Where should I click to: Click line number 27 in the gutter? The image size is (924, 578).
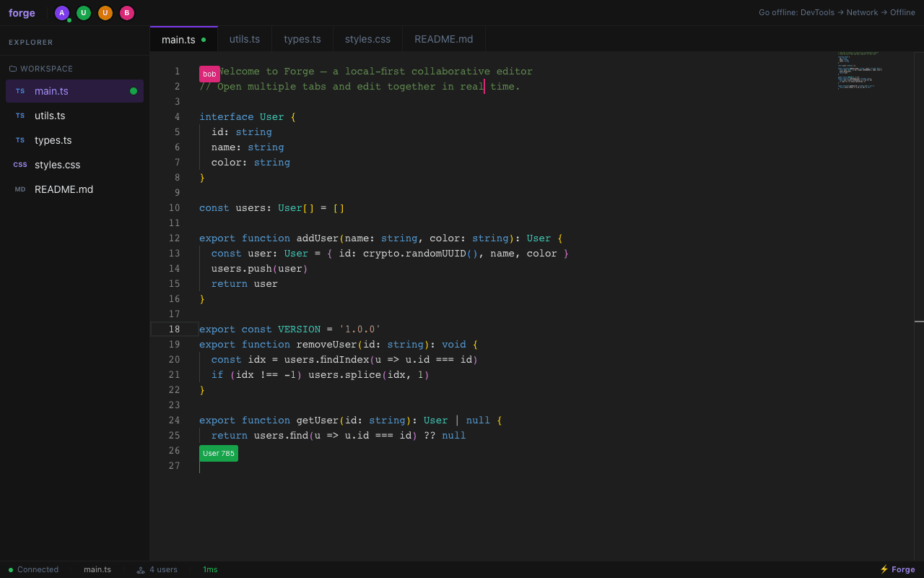174,466
